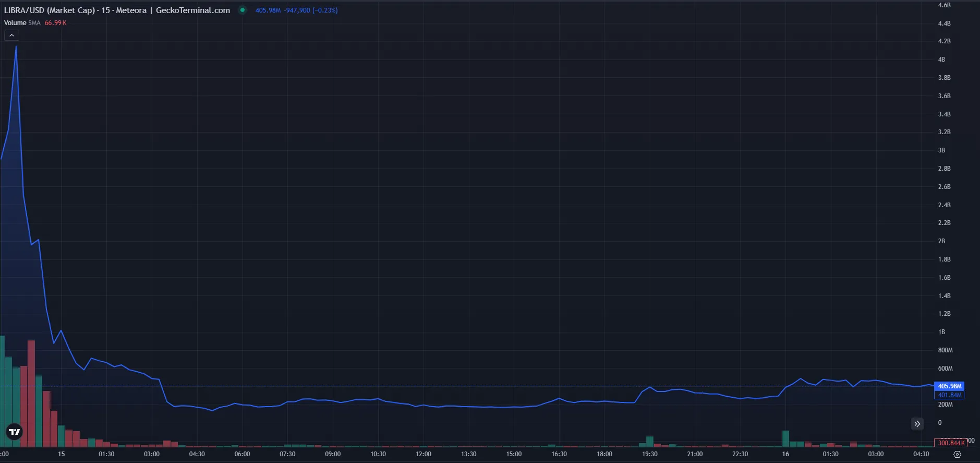The image size is (980, 463).
Task: Click the 4B level on price scale
Action: [x=941, y=60]
